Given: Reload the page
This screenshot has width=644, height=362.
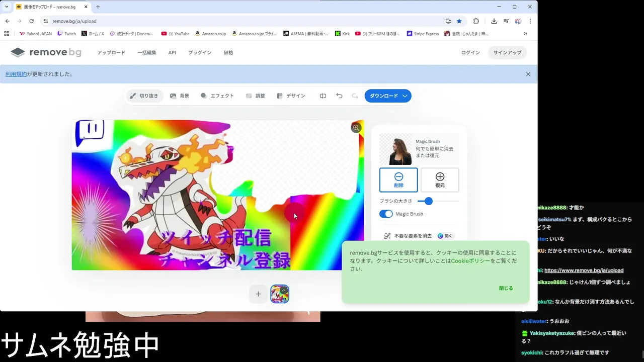Looking at the screenshot, I should (32, 21).
